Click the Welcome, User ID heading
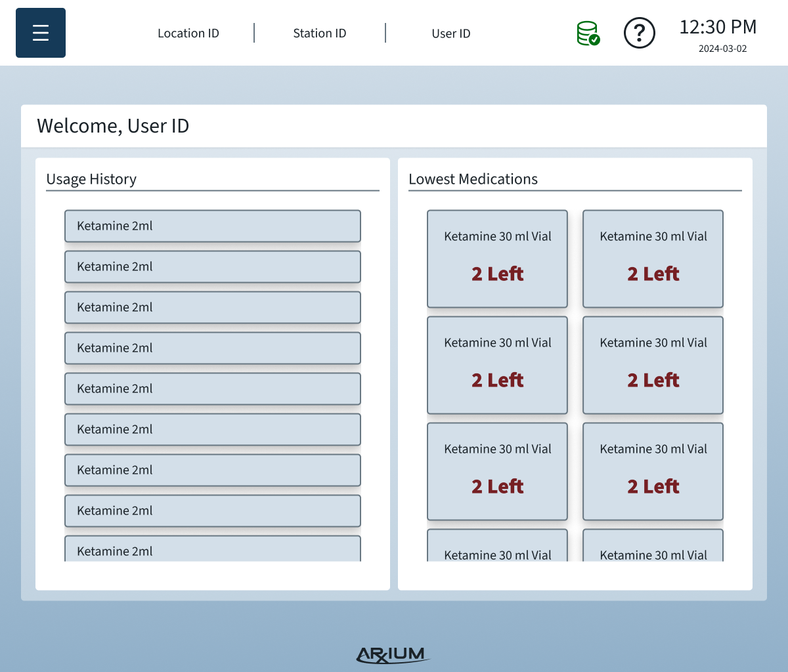This screenshot has width=788, height=672. click(113, 125)
